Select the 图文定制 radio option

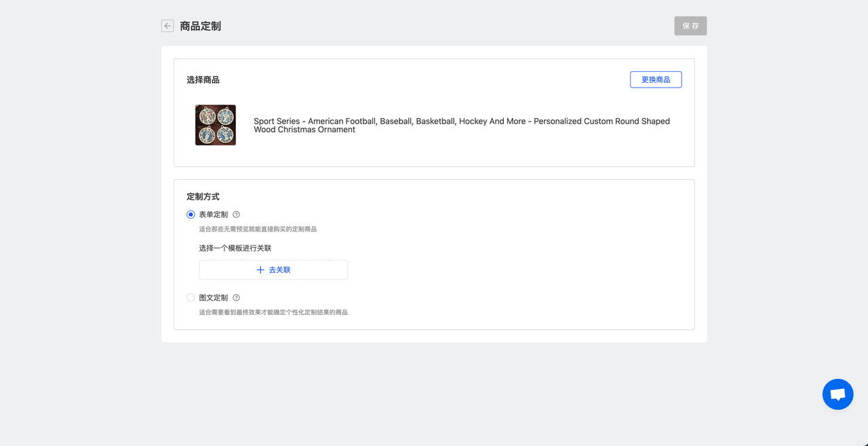click(x=191, y=297)
